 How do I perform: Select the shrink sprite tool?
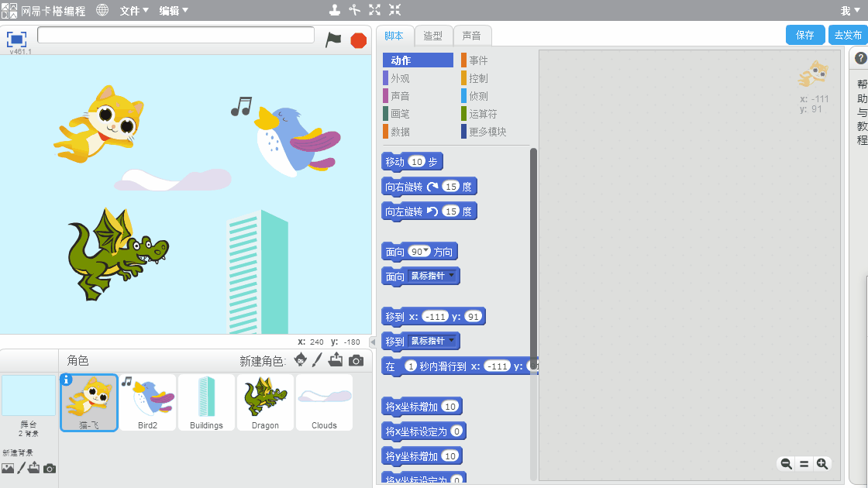394,10
